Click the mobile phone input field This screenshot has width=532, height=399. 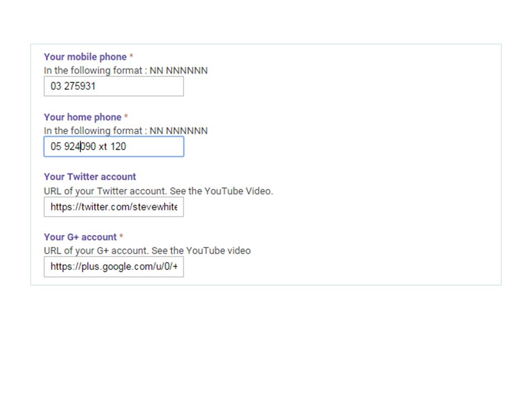(114, 86)
